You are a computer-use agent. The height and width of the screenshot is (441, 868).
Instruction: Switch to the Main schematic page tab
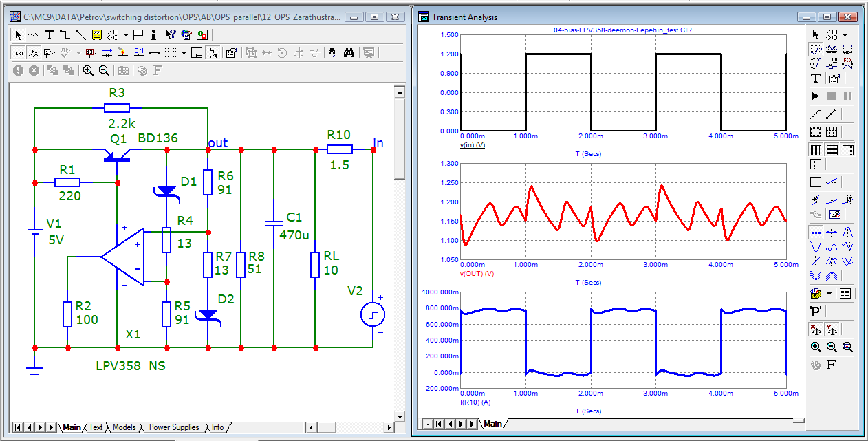pyautogui.click(x=72, y=427)
